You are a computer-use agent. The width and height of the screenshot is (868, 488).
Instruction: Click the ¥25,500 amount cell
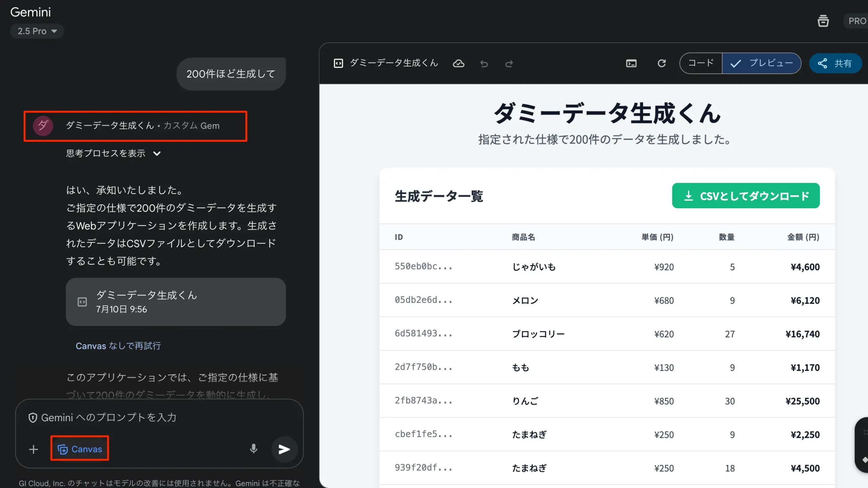pyautogui.click(x=802, y=401)
